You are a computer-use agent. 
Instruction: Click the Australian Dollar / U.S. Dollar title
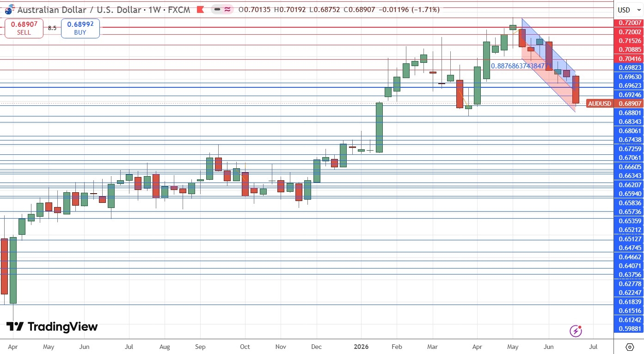click(79, 9)
